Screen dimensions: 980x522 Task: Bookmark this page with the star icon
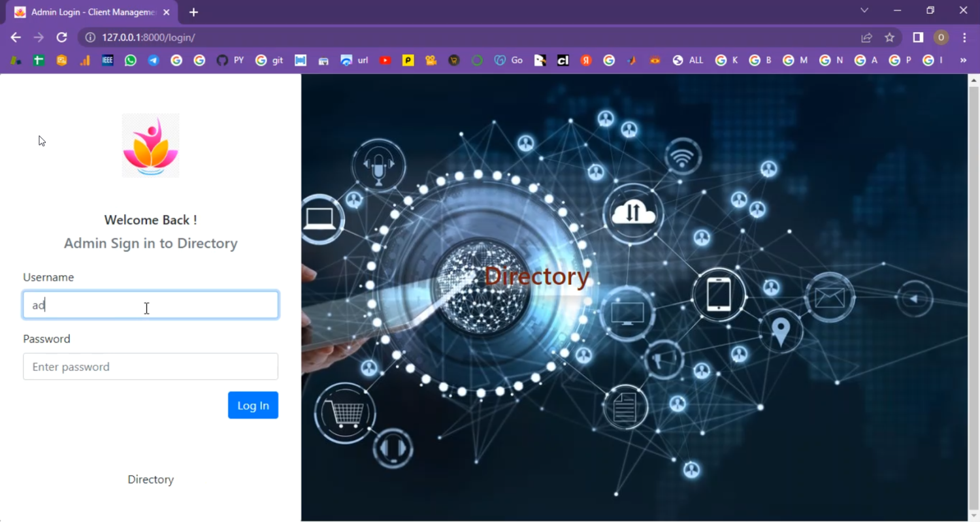tap(889, 37)
